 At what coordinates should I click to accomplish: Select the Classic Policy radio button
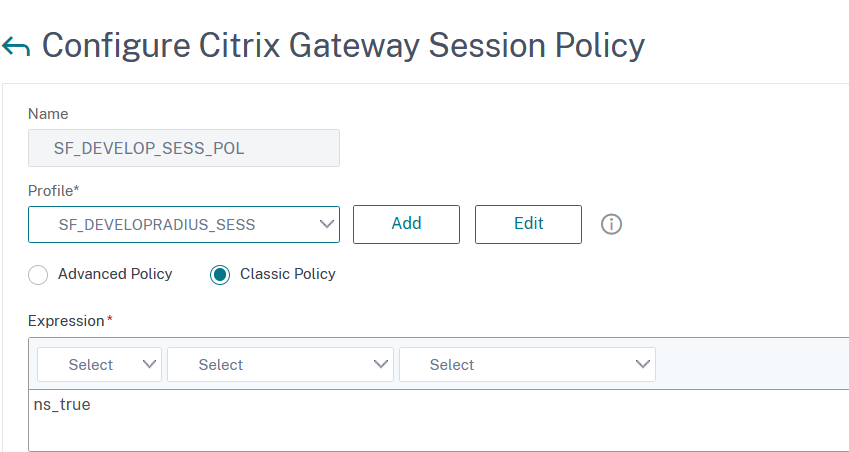[220, 275]
